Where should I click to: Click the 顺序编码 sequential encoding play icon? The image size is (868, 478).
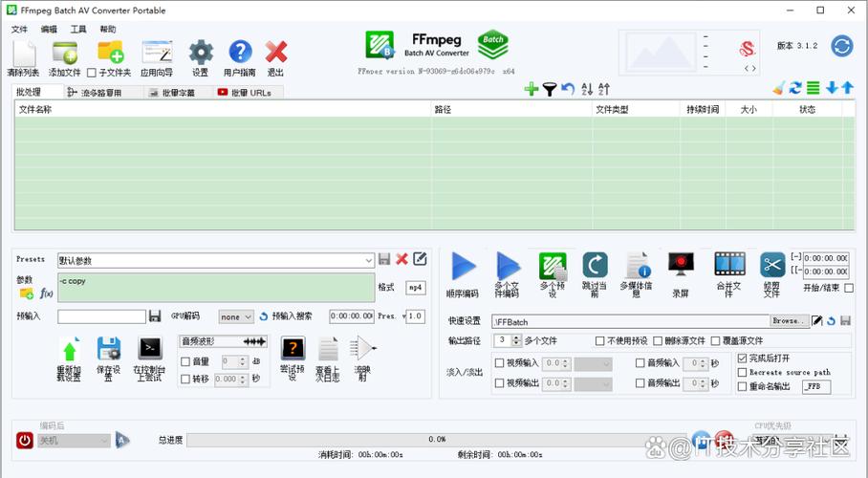(464, 267)
